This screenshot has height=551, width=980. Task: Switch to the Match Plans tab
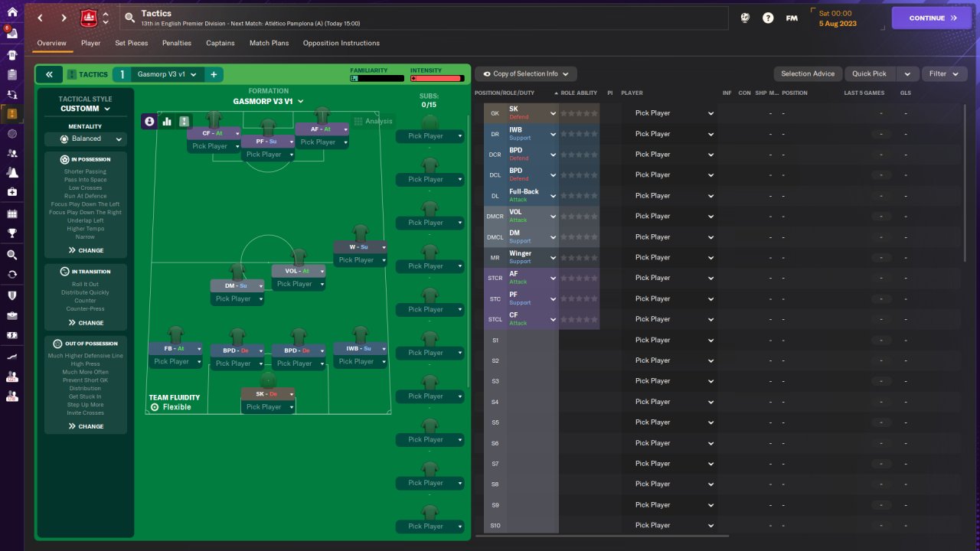click(269, 43)
